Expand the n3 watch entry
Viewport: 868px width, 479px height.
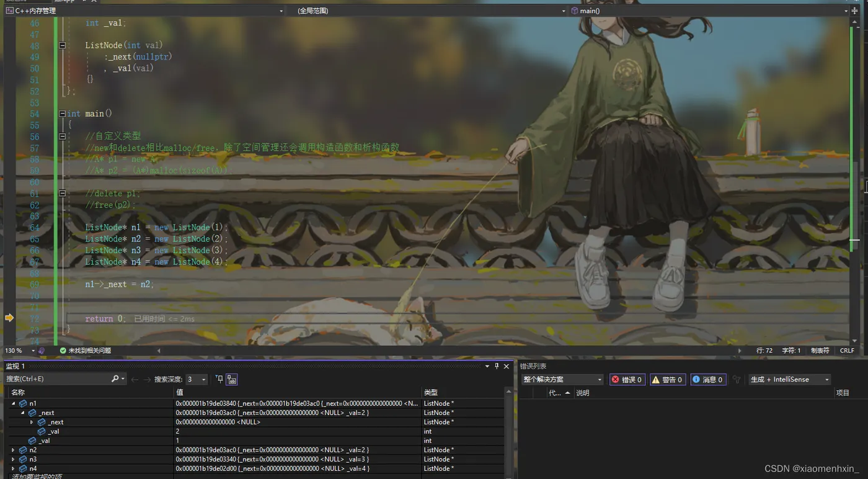13,459
